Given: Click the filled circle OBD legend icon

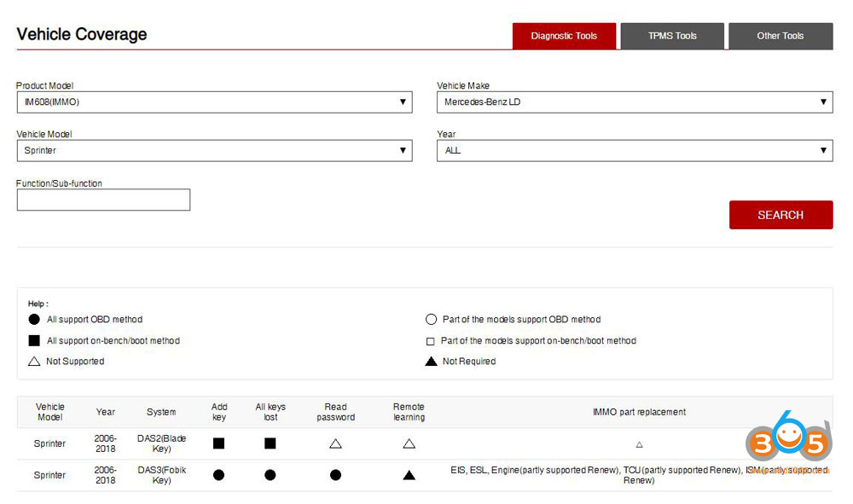Looking at the screenshot, I should [34, 320].
